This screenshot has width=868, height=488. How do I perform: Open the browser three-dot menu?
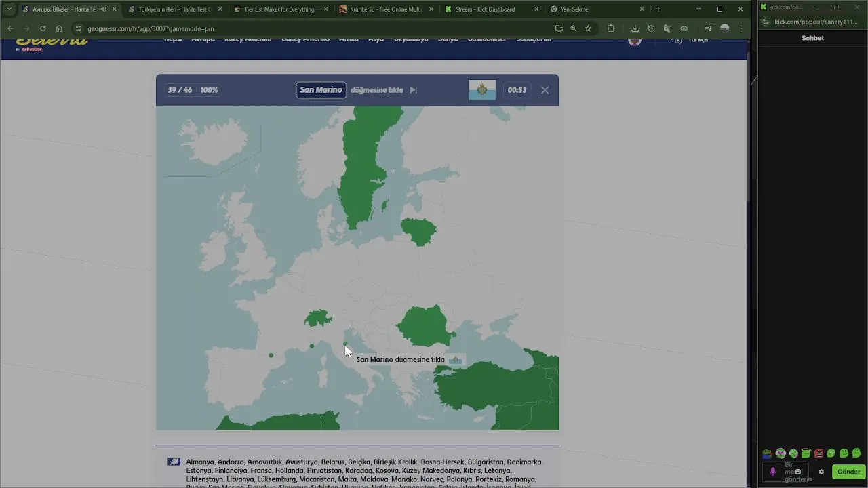[x=741, y=28]
